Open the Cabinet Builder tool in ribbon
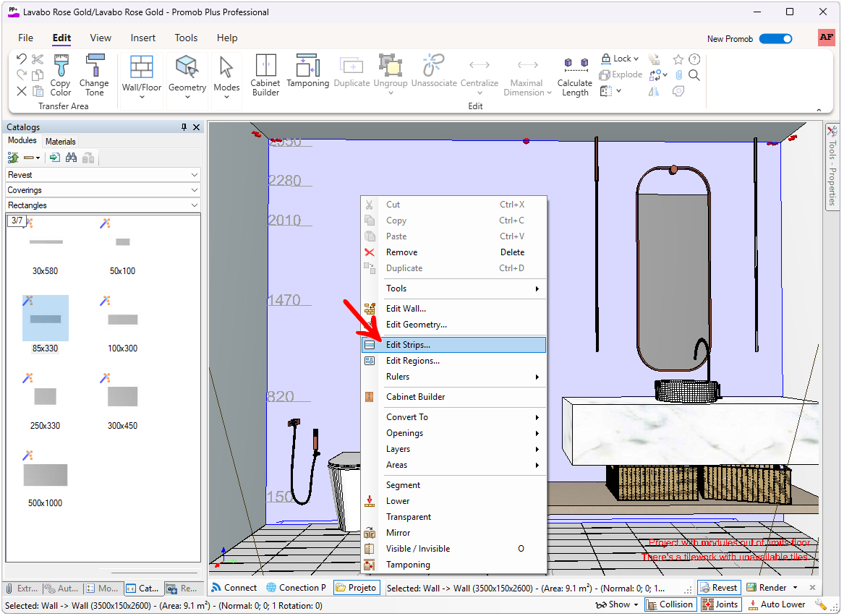 pos(265,74)
